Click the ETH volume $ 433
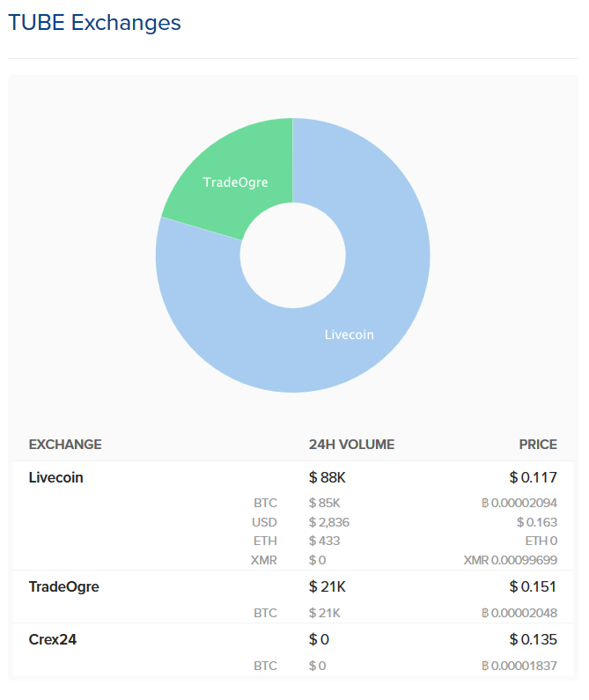Screen dimensions: 589x700 [324, 541]
